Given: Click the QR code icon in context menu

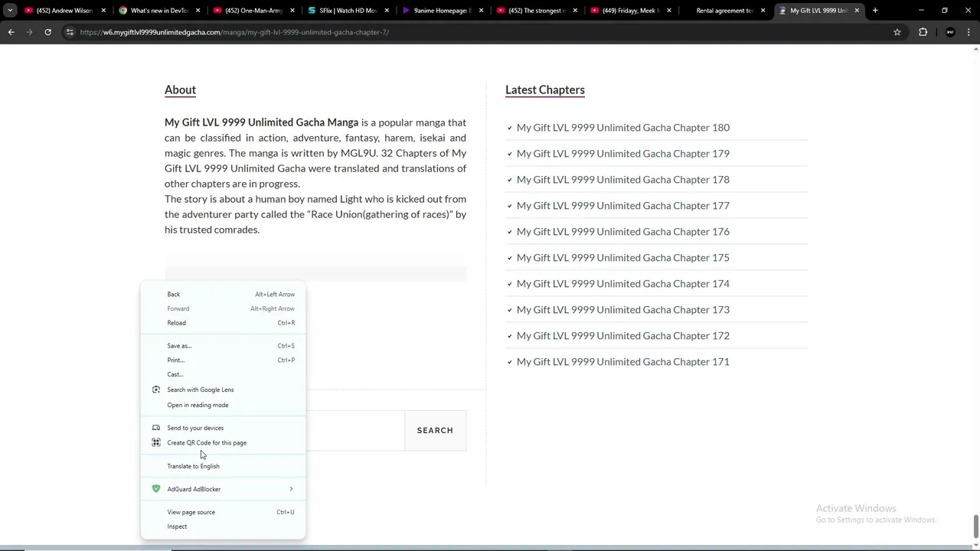Looking at the screenshot, I should pyautogui.click(x=156, y=442).
